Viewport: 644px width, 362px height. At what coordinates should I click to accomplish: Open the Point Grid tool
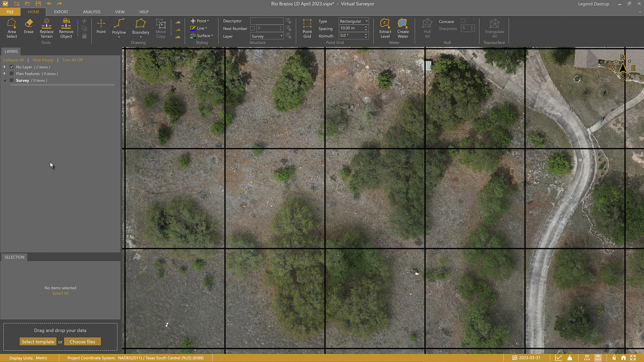307,28
